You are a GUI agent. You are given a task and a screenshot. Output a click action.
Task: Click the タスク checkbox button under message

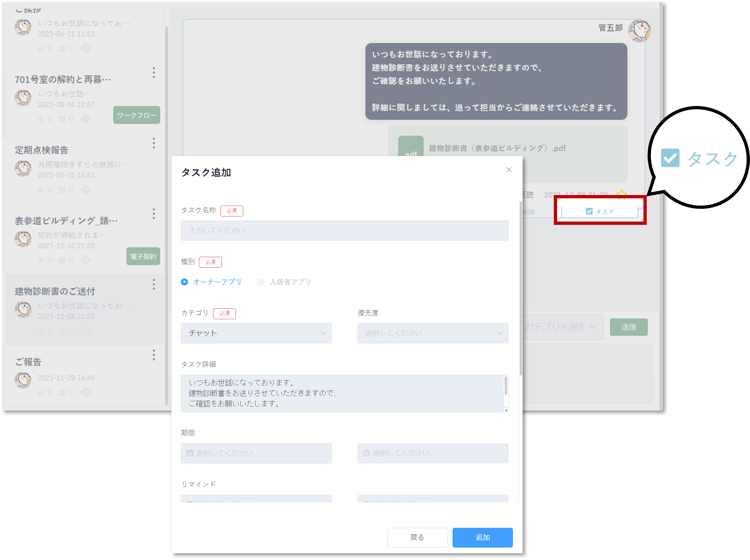tap(600, 211)
